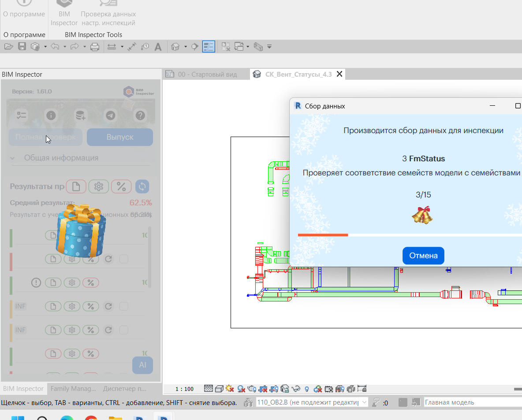The height and width of the screenshot is (420, 522).
Task: Toggle the Thin Lines icon
Action: (209, 47)
